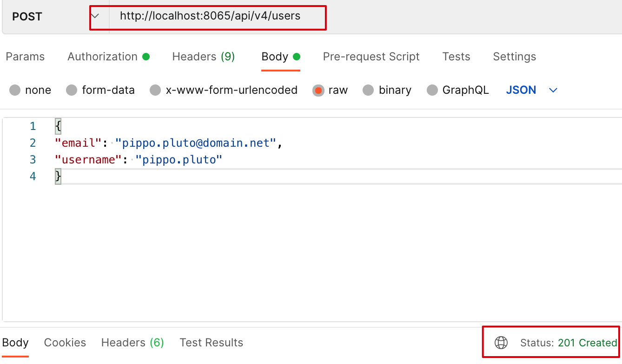Open the response Headers (6) tab
Image resolution: width=622 pixels, height=364 pixels.
pos(132,343)
